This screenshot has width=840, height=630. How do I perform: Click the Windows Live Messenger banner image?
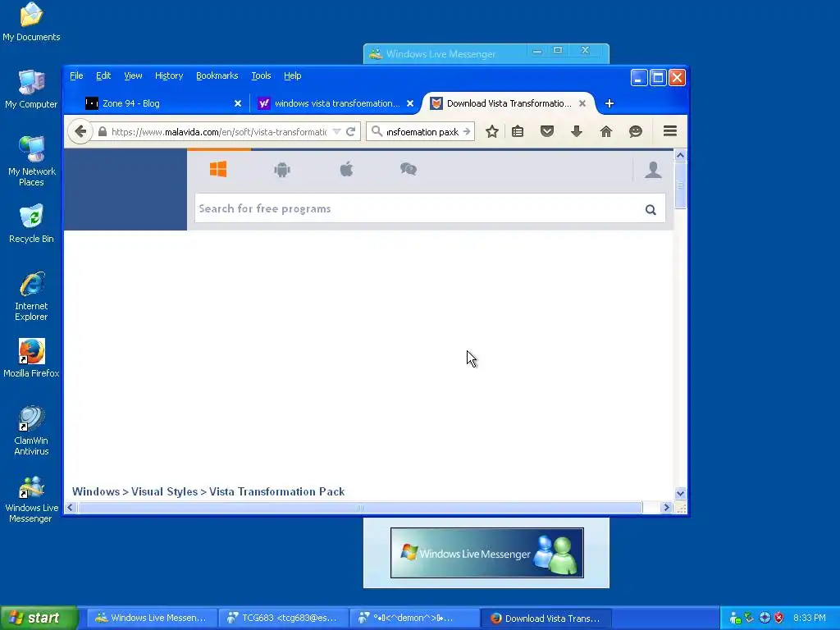[487, 553]
